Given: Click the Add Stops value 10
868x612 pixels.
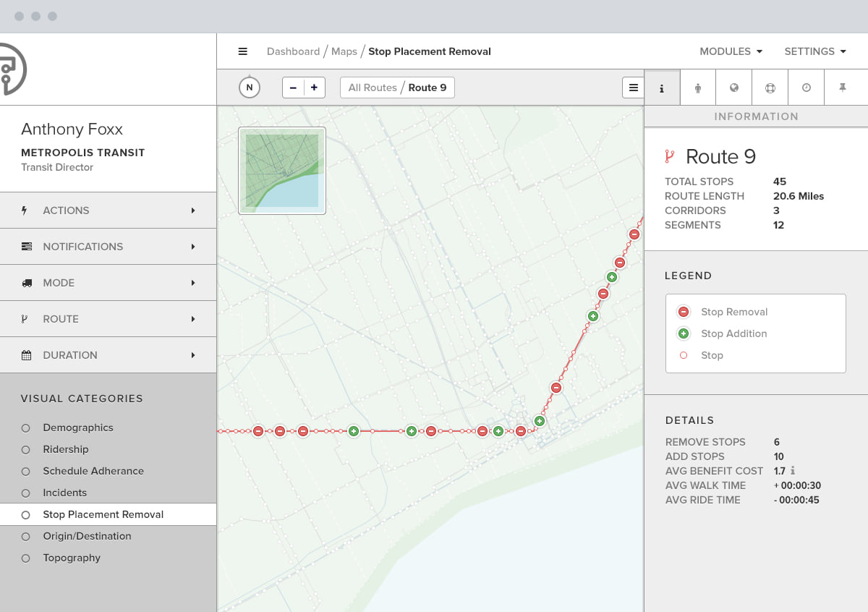Looking at the screenshot, I should pos(779,456).
